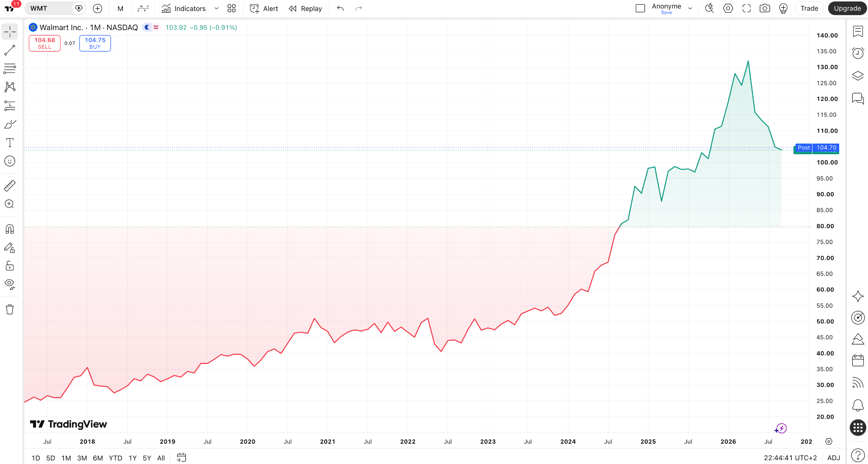868x464 pixels.
Task: Toggle the layout checkbox beside Anonyme
Action: coord(640,8)
